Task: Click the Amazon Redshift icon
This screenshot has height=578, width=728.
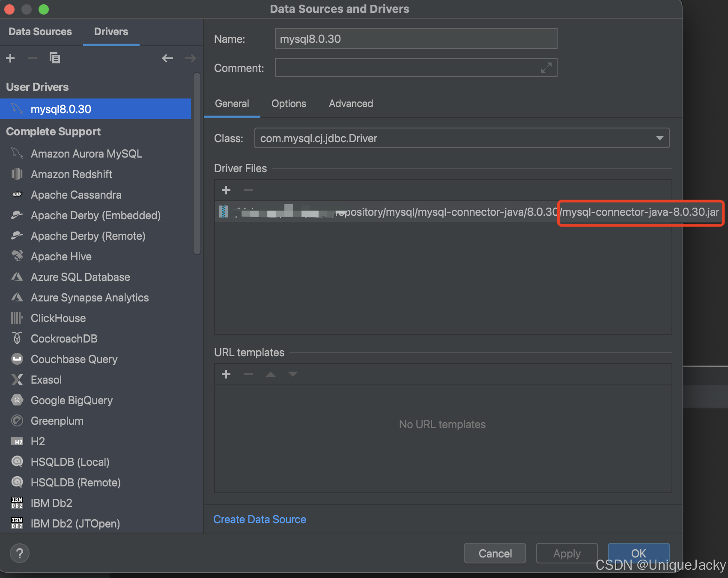Action: pyautogui.click(x=17, y=174)
